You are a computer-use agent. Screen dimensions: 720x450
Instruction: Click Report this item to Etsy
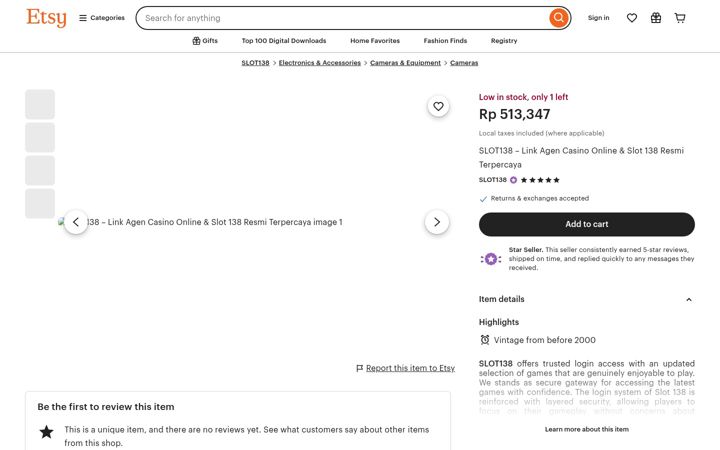click(x=410, y=368)
